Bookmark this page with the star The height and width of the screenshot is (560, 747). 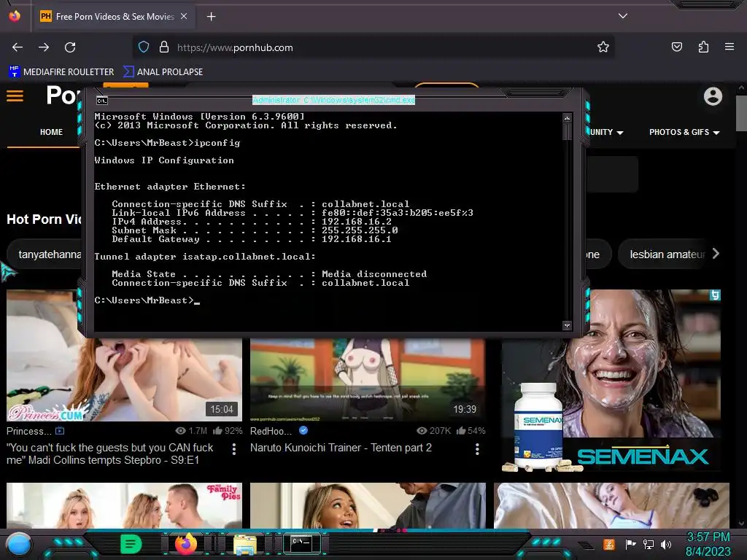coord(603,47)
